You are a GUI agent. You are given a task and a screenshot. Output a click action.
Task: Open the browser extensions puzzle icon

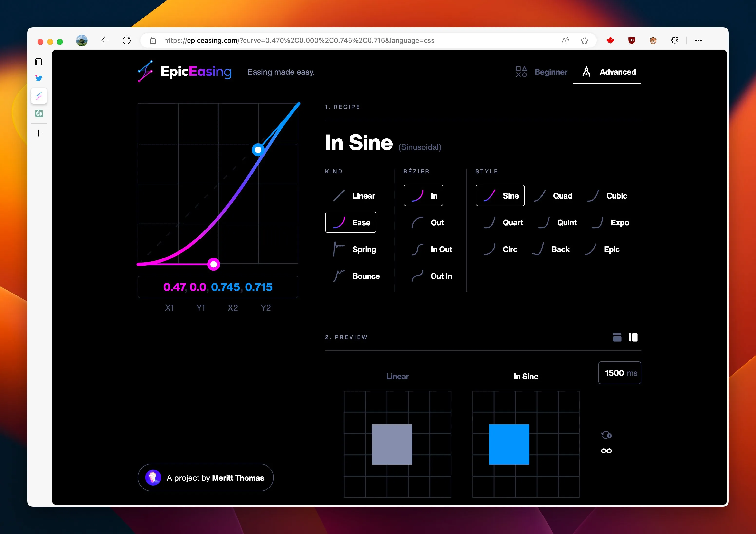coord(674,40)
